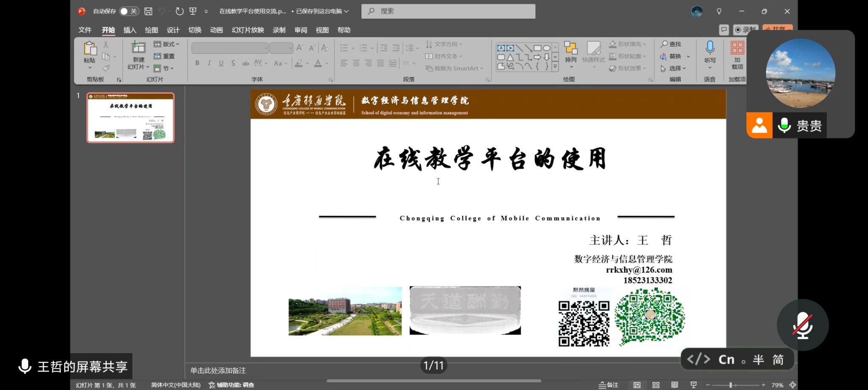Unmute the red-slashed microphone button
The image size is (868, 390).
(802, 325)
